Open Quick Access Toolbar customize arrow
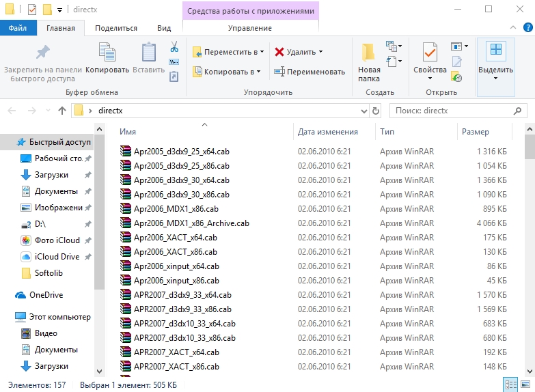This screenshot has height=392, width=535. pos(59,10)
